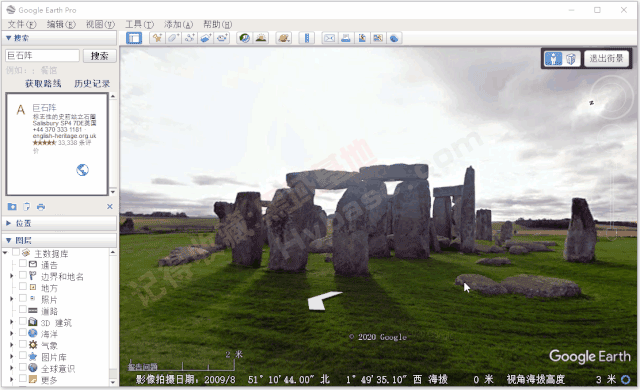Select the add polygon tool

[x=173, y=38]
